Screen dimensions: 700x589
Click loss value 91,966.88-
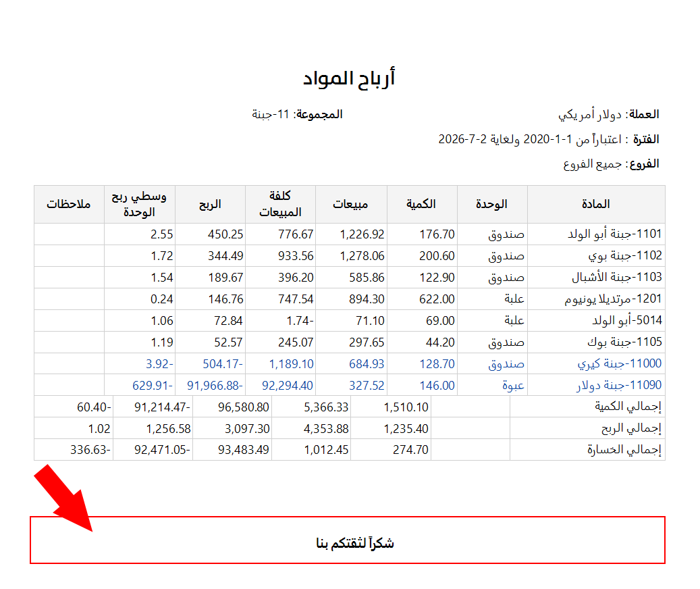tap(215, 386)
